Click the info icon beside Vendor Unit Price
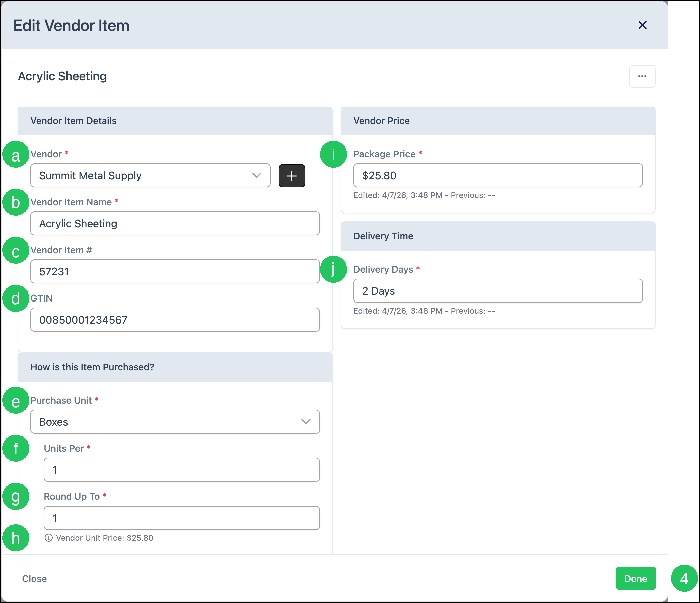This screenshot has height=603, width=700. (49, 538)
